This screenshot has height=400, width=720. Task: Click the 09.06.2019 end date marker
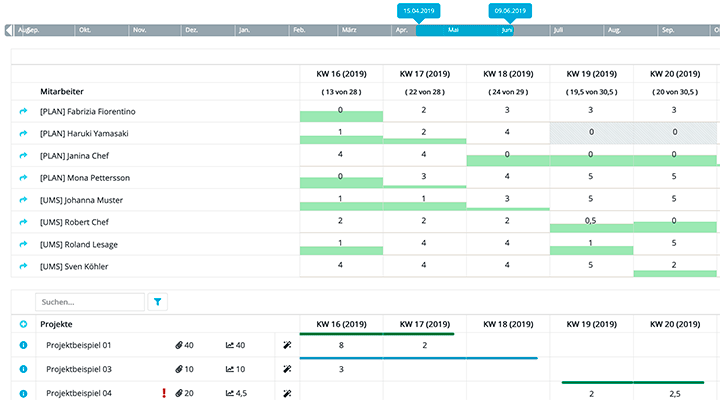coord(509,10)
